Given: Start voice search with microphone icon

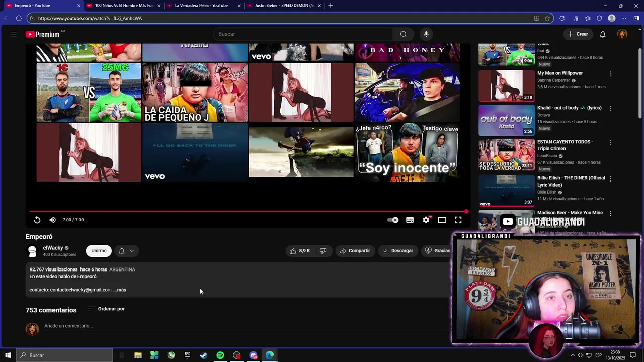Looking at the screenshot, I should tap(426, 34).
